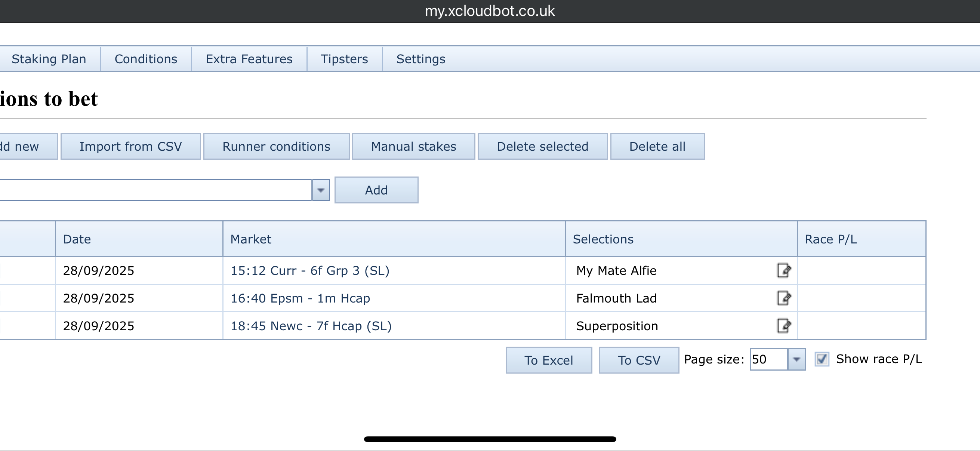This screenshot has width=980, height=451.
Task: Open the Staking Plan tab
Action: [x=49, y=59]
